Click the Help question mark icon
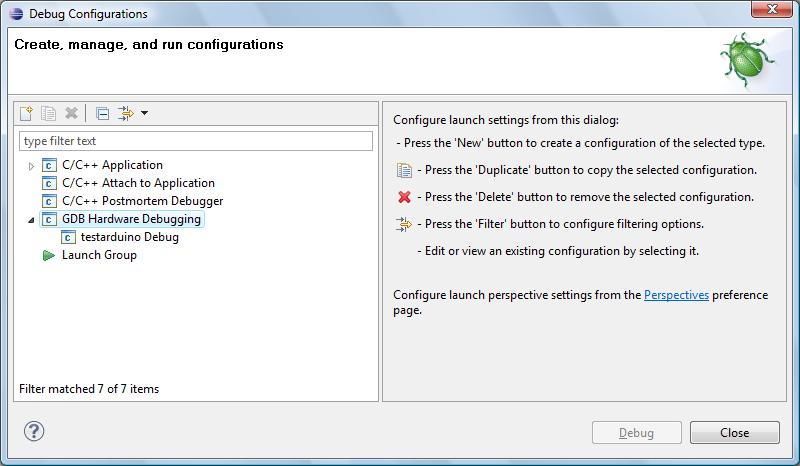The width and height of the screenshot is (800, 466). click(x=33, y=432)
